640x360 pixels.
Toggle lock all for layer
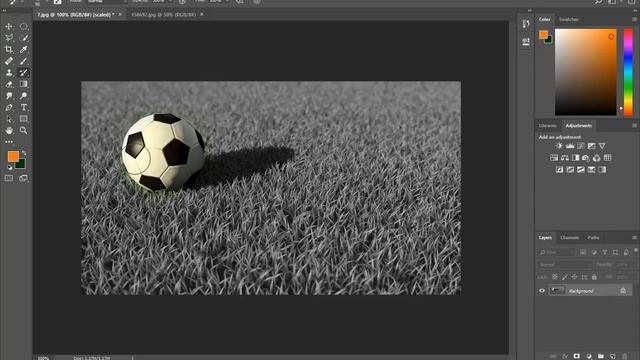pyautogui.click(x=594, y=277)
